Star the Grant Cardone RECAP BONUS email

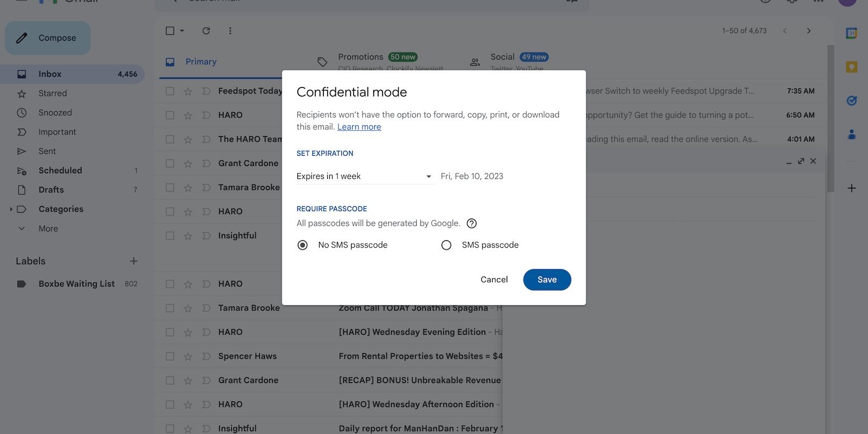tap(188, 380)
